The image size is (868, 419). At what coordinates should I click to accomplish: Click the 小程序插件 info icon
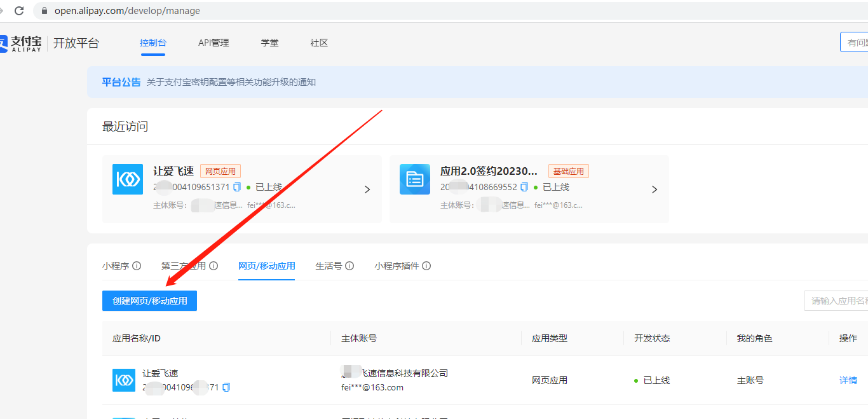click(426, 266)
